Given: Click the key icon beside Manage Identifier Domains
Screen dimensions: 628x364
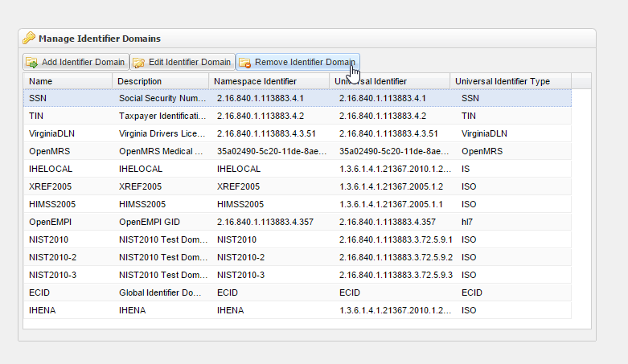Looking at the screenshot, I should pyautogui.click(x=29, y=38).
